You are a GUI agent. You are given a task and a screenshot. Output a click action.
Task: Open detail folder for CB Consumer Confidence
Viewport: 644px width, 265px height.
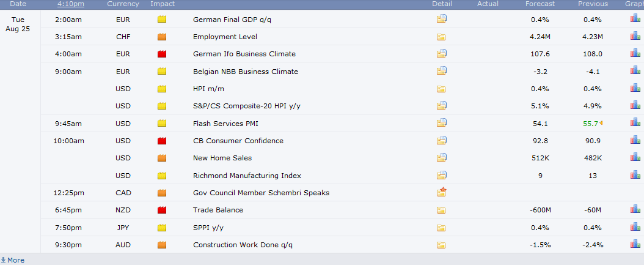[441, 141]
